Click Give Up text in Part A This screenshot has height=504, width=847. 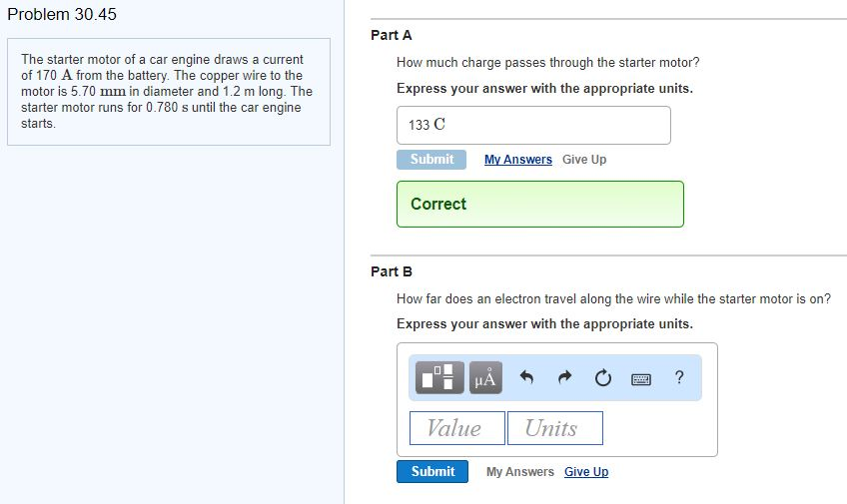click(584, 160)
